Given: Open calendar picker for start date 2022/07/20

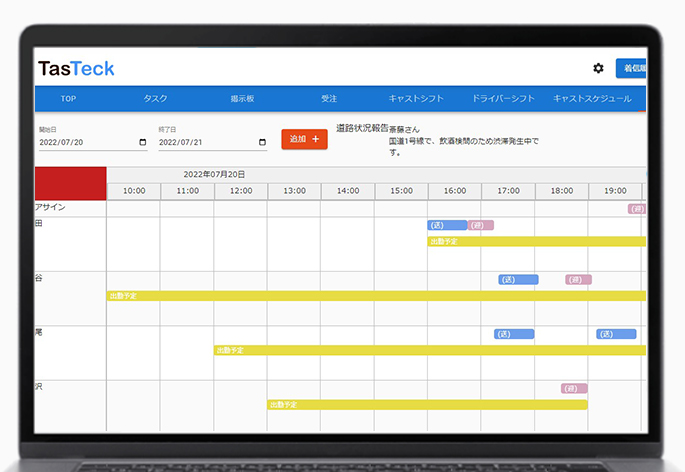Looking at the screenshot, I should pos(142,142).
